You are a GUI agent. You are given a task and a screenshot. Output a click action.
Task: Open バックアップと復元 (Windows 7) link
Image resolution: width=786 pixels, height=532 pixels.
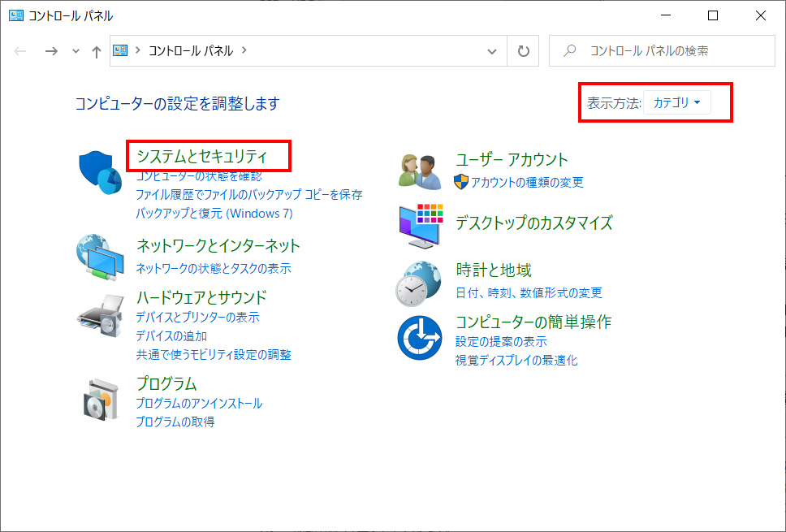pyautogui.click(x=214, y=214)
